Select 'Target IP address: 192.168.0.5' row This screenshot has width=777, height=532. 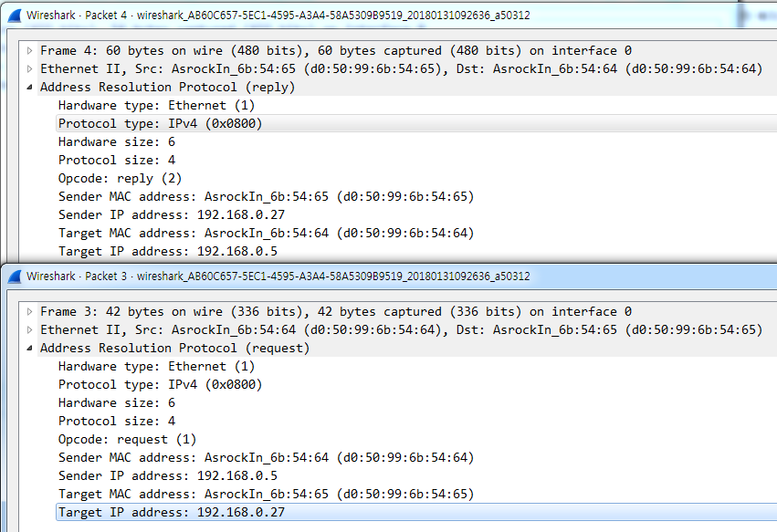pos(416,252)
